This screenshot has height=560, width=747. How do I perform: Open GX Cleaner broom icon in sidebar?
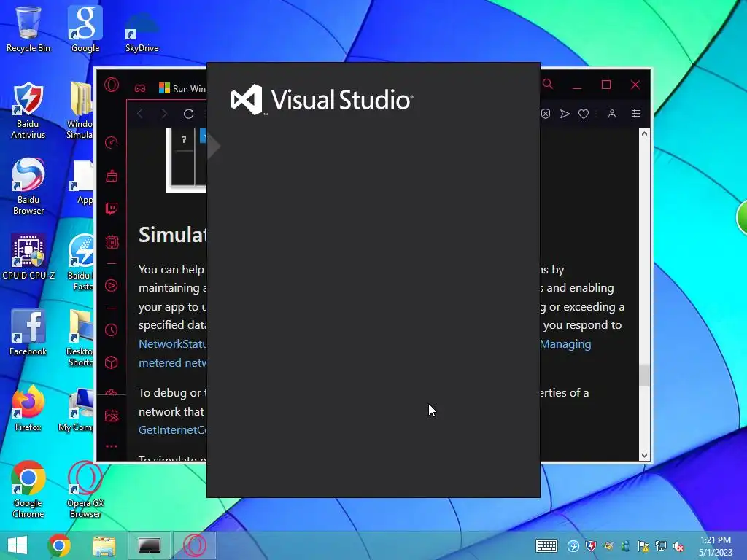112,176
